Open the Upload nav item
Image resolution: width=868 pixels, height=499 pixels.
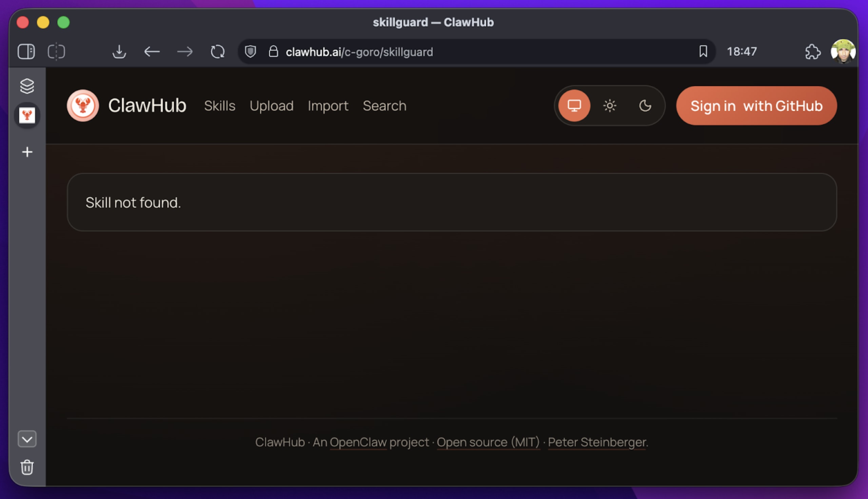[271, 105]
